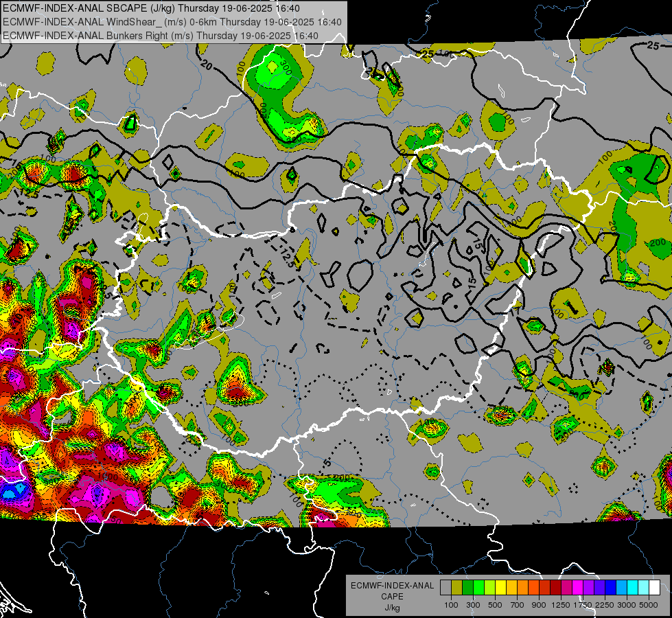Select the cyan legend swatch
The image size is (672, 618).
click(633, 587)
